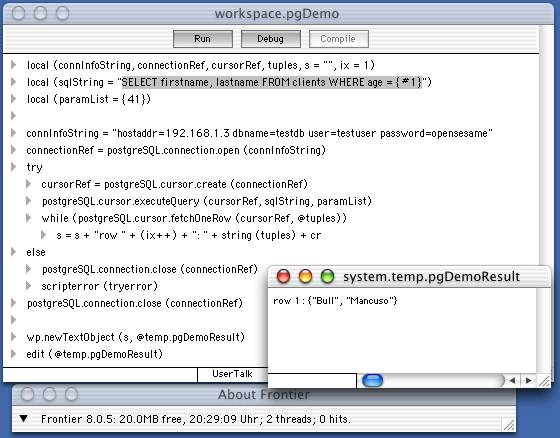The height and width of the screenshot is (438, 560).
Task: Click the Frontier 8.0.5 status text
Action: 196,419
